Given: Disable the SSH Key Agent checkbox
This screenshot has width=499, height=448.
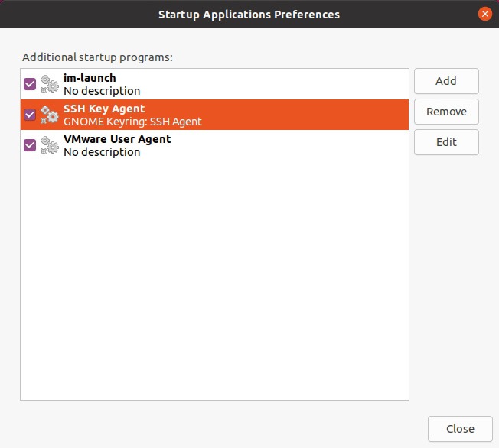Looking at the screenshot, I should (30, 115).
